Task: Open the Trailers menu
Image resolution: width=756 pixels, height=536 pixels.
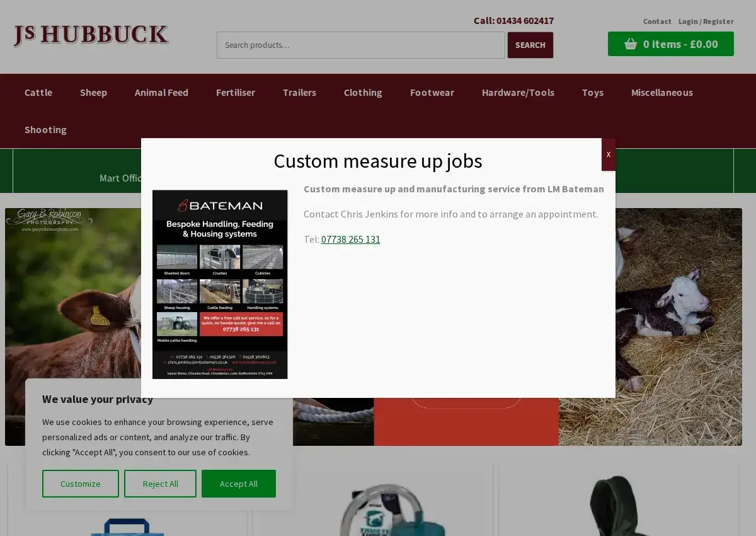Action: click(x=299, y=93)
